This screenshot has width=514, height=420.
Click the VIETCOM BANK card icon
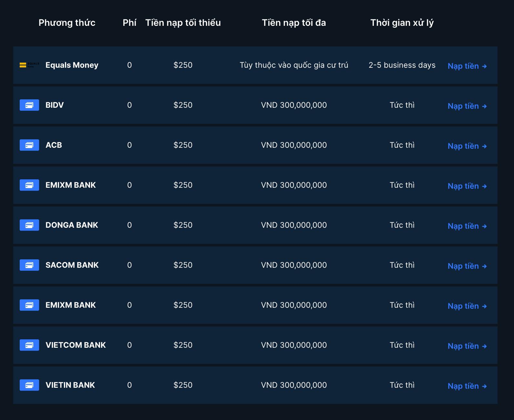(29, 345)
